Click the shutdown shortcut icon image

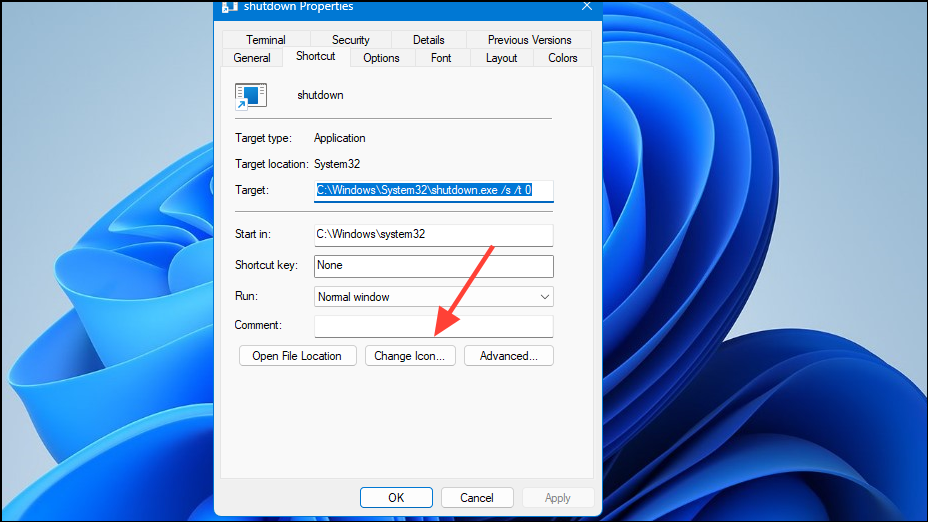(251, 96)
